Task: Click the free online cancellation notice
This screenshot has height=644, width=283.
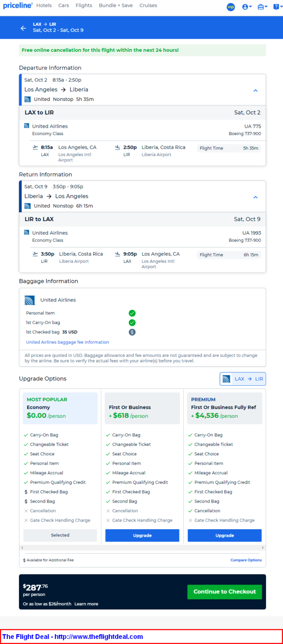Action: tap(142, 50)
